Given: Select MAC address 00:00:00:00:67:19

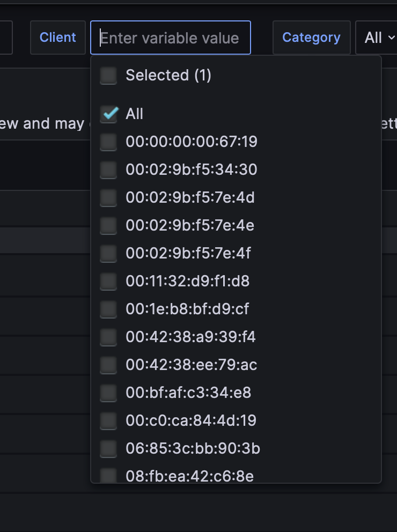Looking at the screenshot, I should 108,142.
